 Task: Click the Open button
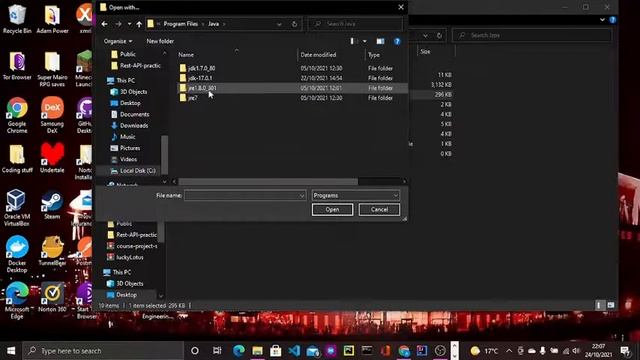pos(332,209)
